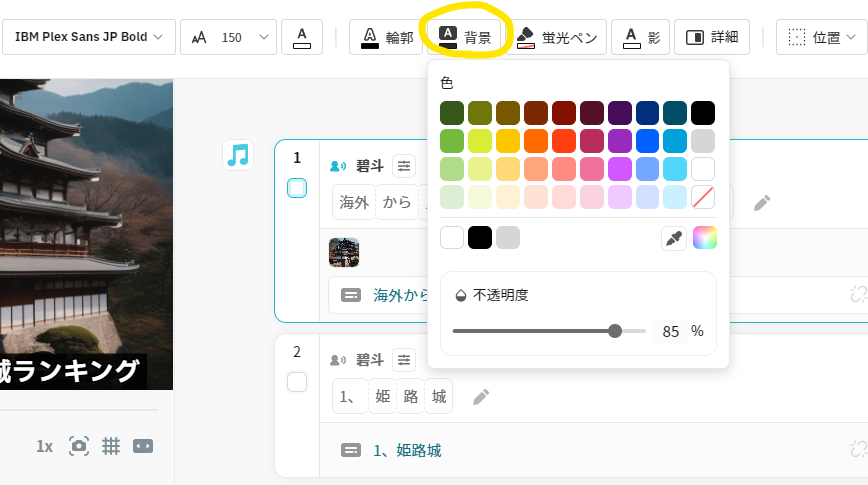This screenshot has height=485, width=868.
Task: Click the 1、姫路城 subtitle text
Action: (x=407, y=450)
